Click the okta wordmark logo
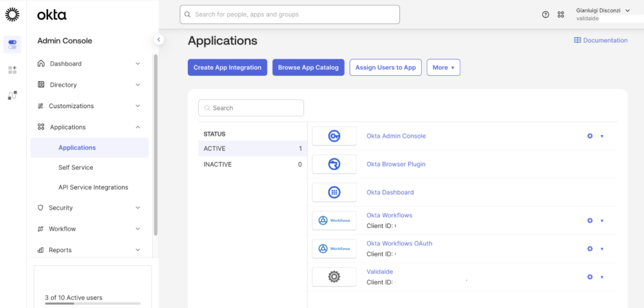The height and width of the screenshot is (308, 644). [52, 15]
